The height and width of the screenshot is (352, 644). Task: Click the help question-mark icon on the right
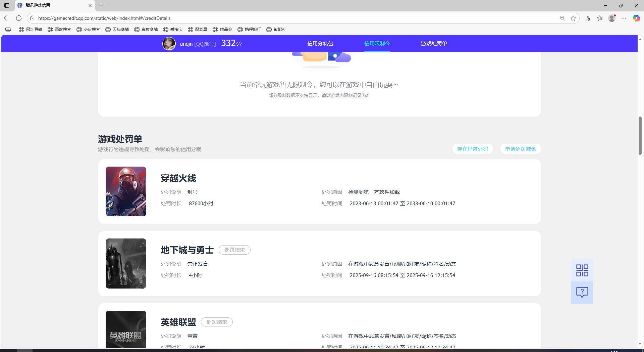(582, 292)
